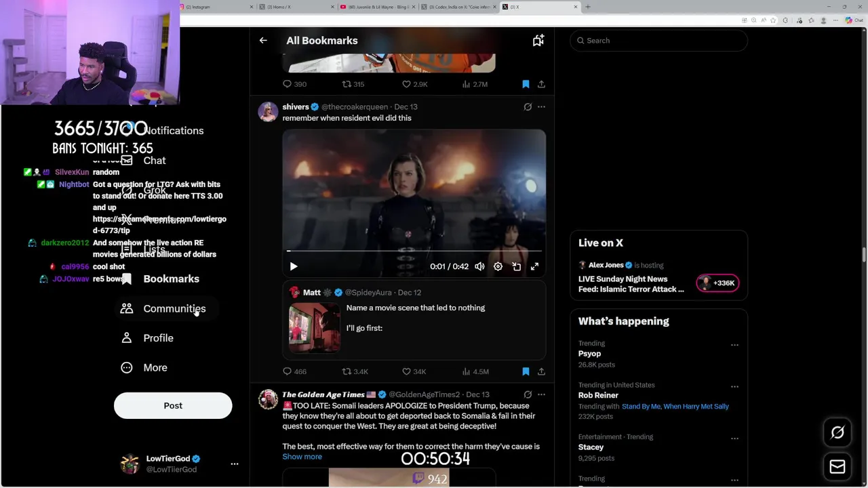
Task: Open more options for the Rob Reiner trend
Action: click(x=734, y=387)
